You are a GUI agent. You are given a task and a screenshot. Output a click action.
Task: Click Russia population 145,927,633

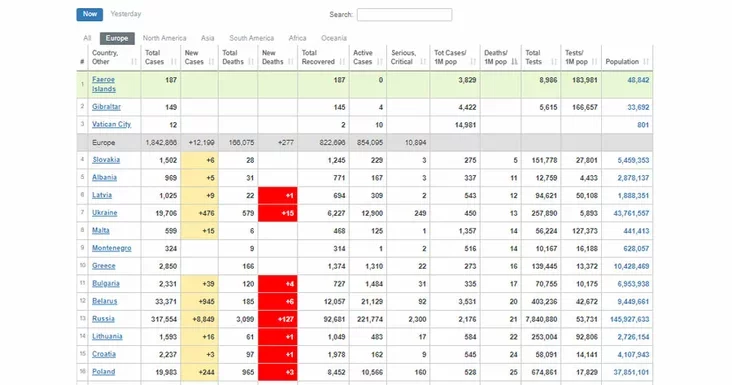click(629, 320)
